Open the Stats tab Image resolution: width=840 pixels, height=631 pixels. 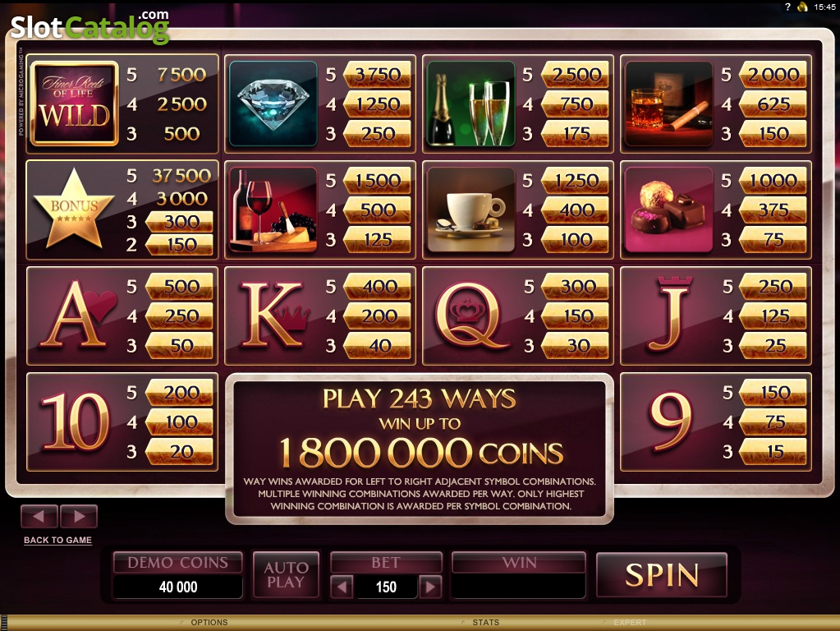tap(485, 623)
